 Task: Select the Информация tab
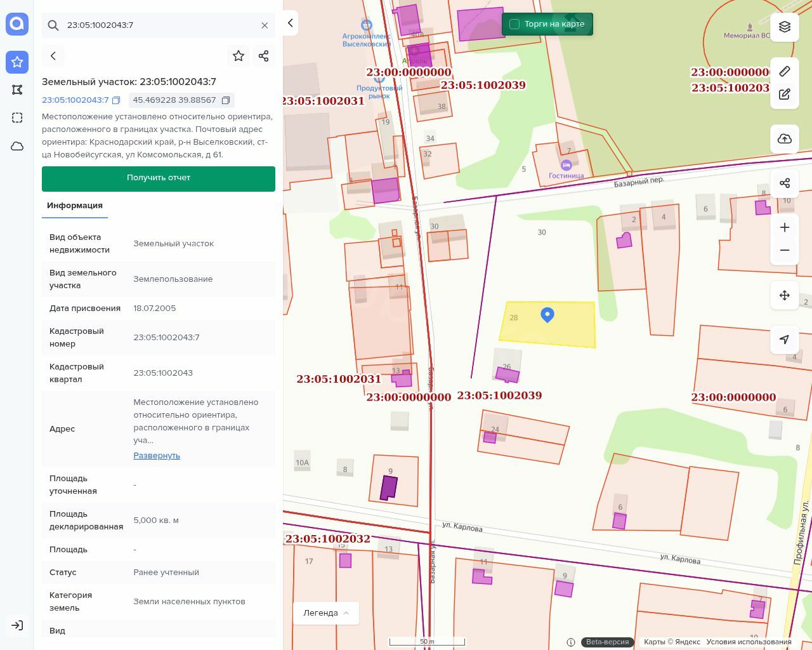click(75, 206)
